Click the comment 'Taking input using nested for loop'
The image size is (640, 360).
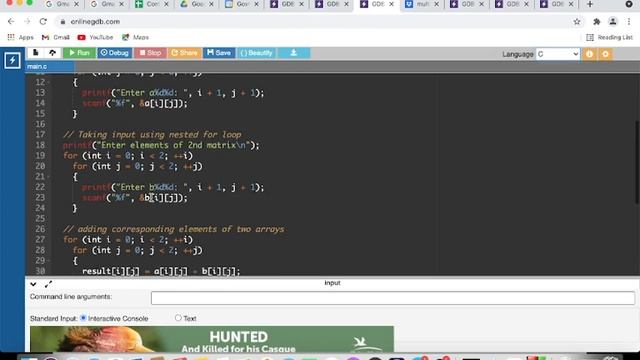pos(152,135)
